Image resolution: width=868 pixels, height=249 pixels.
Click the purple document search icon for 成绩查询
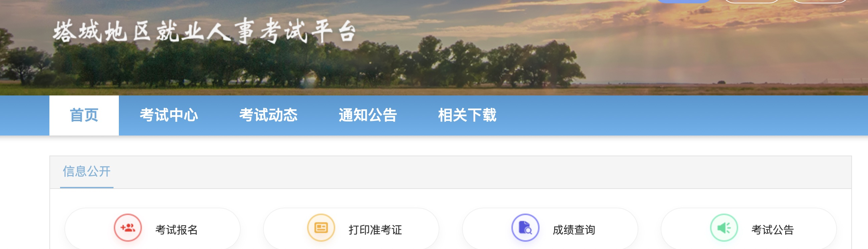point(525,228)
